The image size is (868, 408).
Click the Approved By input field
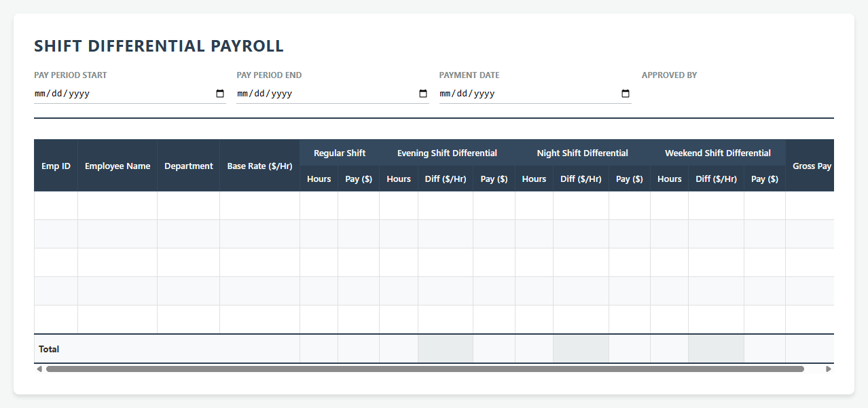738,94
